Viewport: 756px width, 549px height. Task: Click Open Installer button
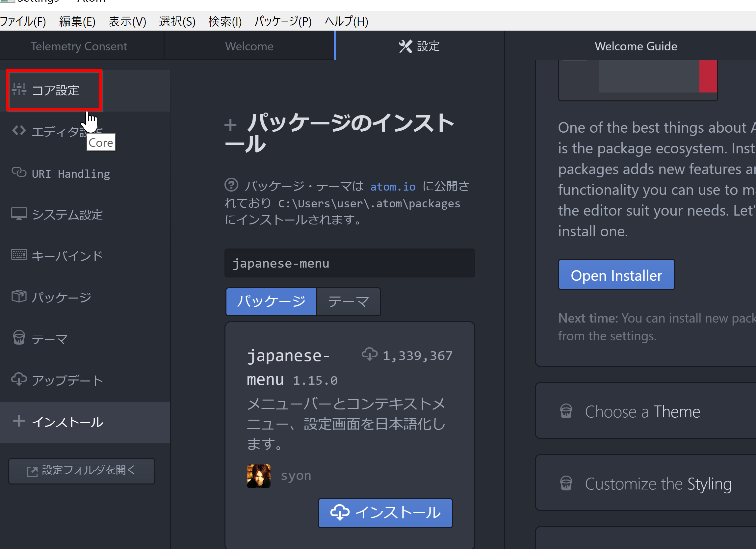(x=616, y=275)
